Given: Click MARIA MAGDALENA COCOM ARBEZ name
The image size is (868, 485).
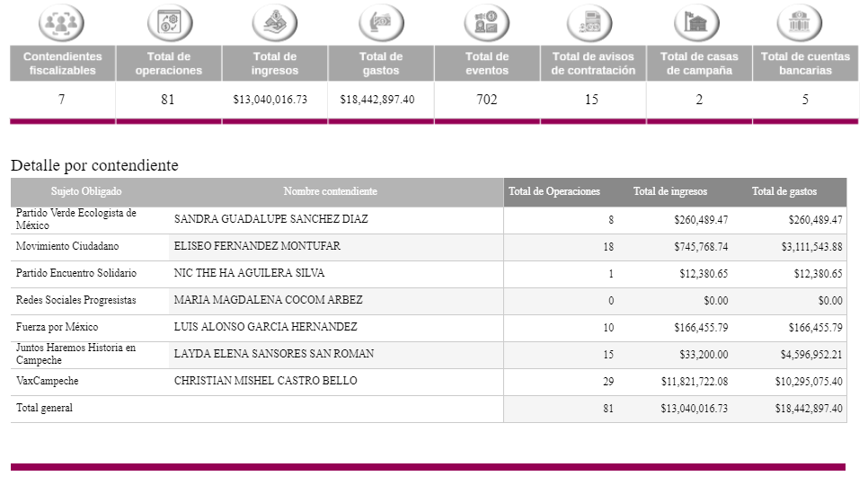Looking at the screenshot, I should 269,300.
